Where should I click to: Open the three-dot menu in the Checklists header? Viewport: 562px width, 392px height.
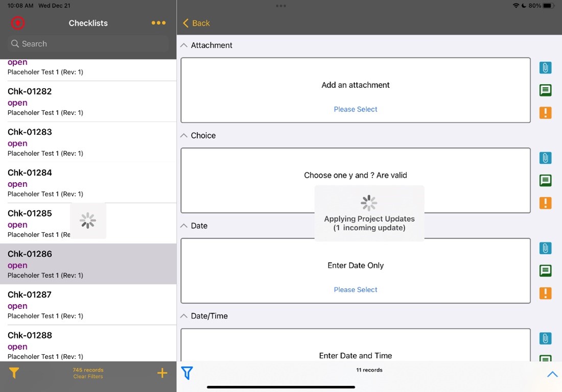pyautogui.click(x=158, y=22)
